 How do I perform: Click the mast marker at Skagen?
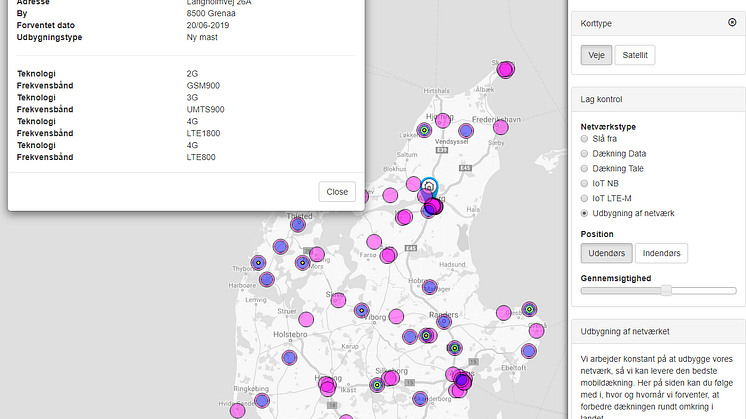tap(505, 69)
